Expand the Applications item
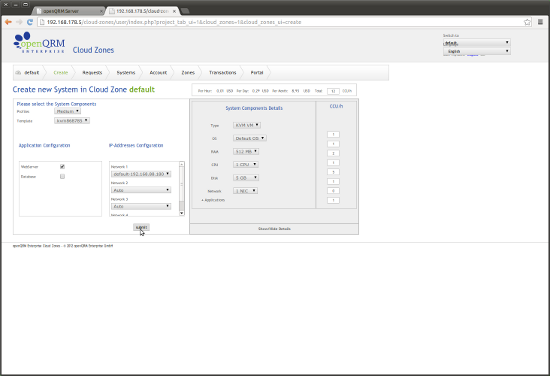 coord(213,200)
